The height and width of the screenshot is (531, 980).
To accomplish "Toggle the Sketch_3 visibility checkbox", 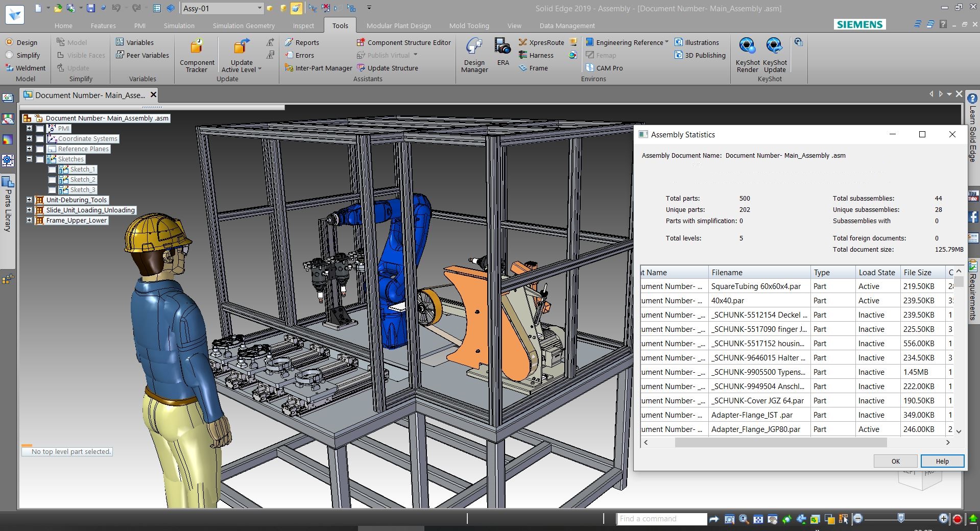I will (x=52, y=190).
